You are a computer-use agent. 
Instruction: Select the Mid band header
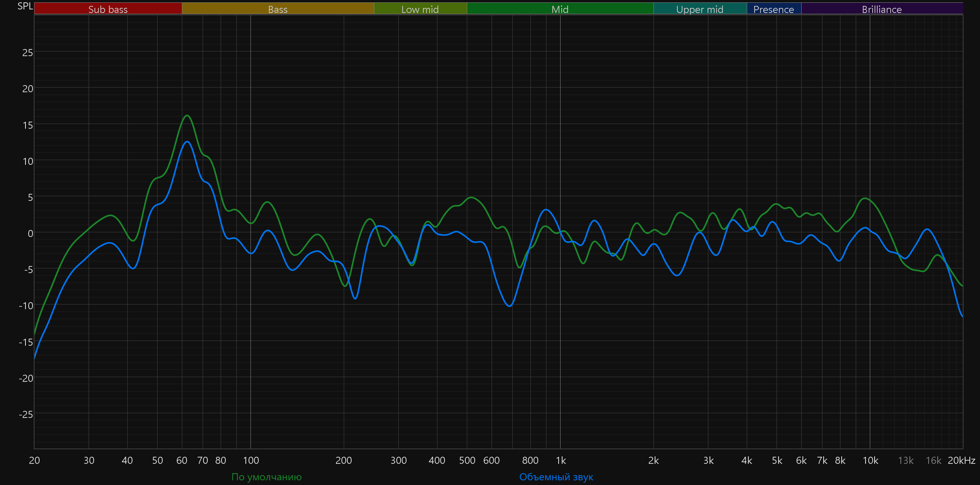pyautogui.click(x=560, y=9)
